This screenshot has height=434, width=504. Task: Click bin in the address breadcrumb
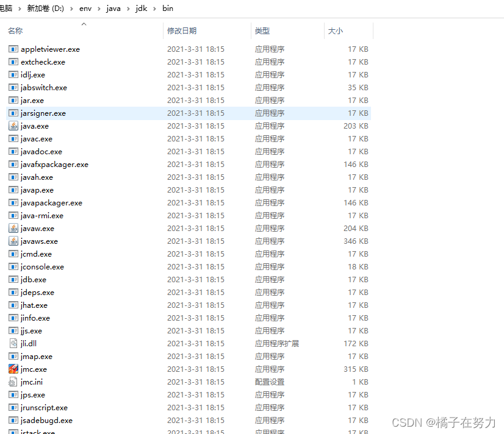tap(167, 9)
